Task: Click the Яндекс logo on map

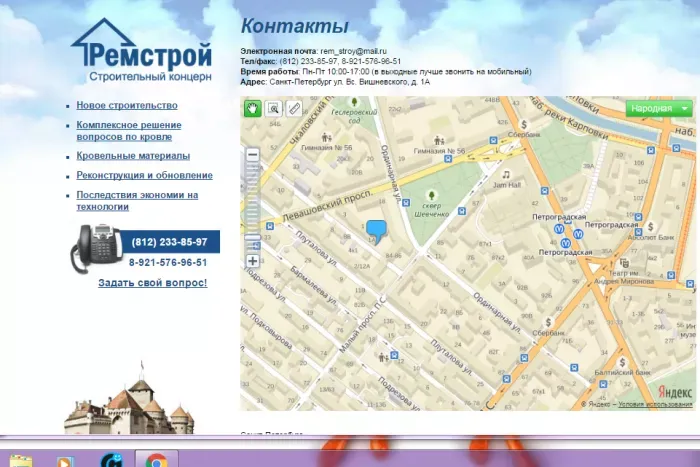Action: (x=675, y=392)
